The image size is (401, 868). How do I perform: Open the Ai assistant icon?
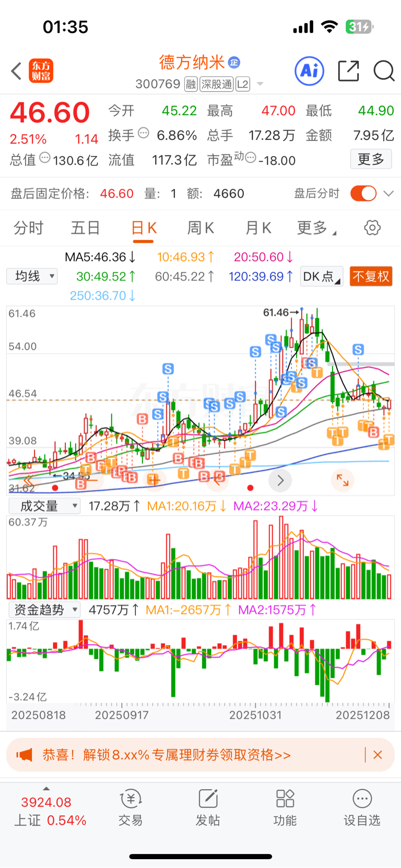(x=310, y=71)
